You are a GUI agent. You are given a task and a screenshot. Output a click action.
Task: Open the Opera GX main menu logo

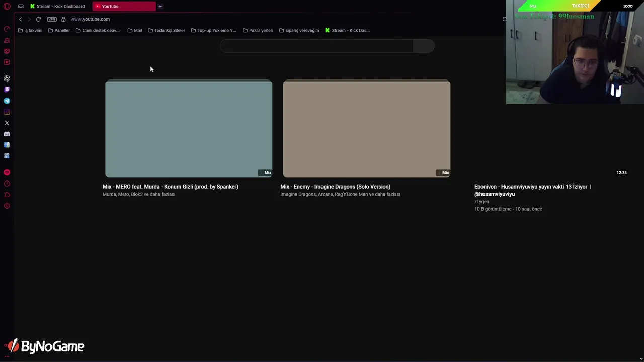tap(7, 6)
